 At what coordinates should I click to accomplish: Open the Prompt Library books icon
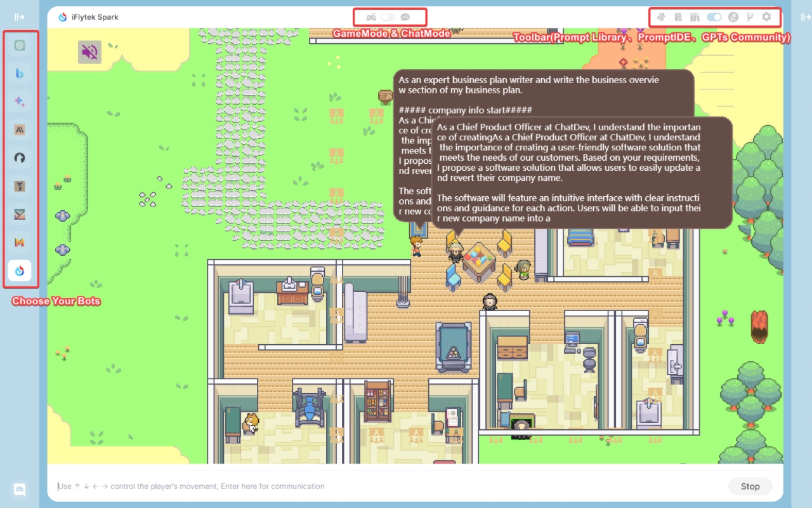(x=695, y=17)
